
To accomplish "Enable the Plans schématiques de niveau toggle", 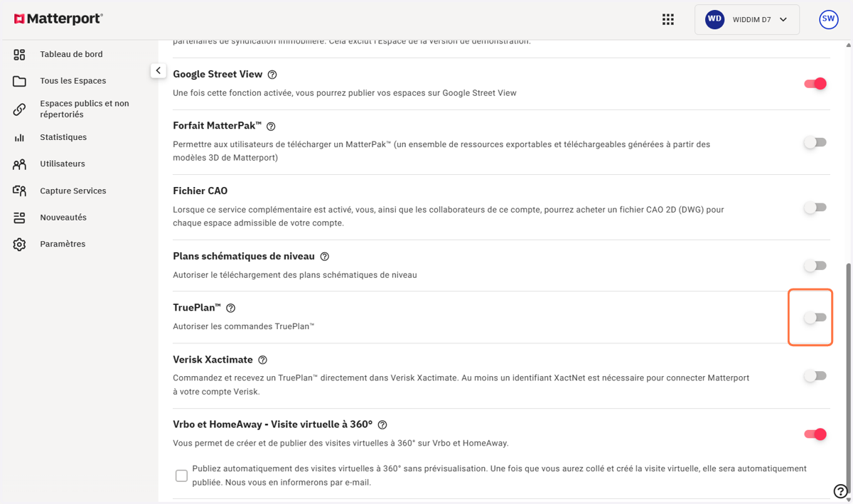I will (x=815, y=266).
